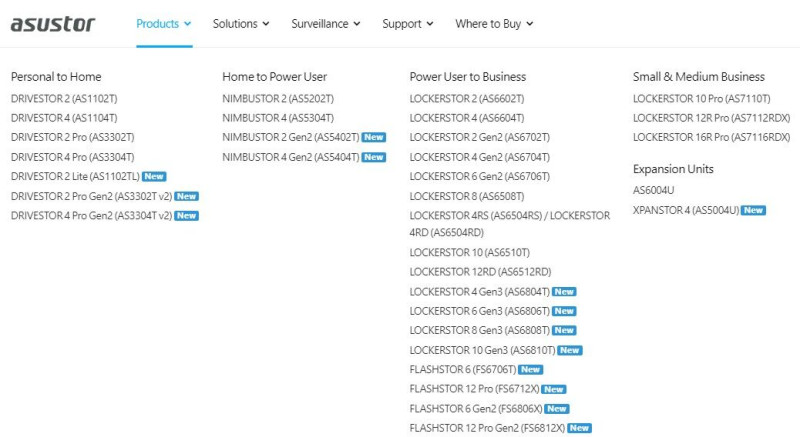800x437 pixels.
Task: Open DRIVESTOR 4 (AS1104T) link
Action: coord(64,118)
